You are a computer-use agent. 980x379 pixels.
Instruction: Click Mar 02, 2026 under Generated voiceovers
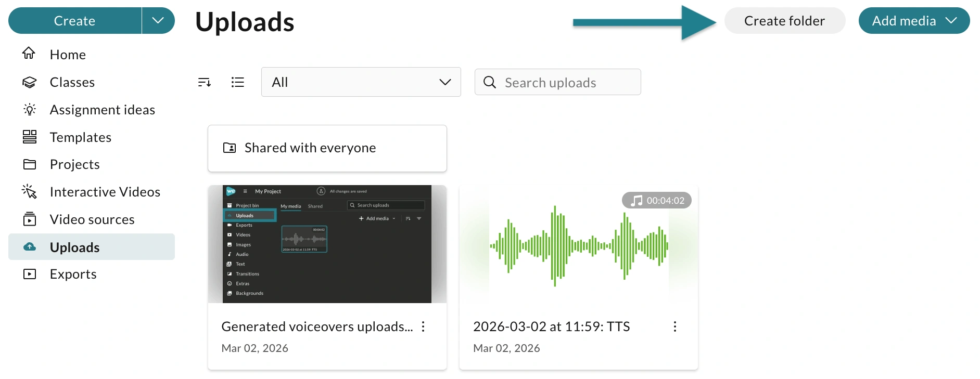255,348
